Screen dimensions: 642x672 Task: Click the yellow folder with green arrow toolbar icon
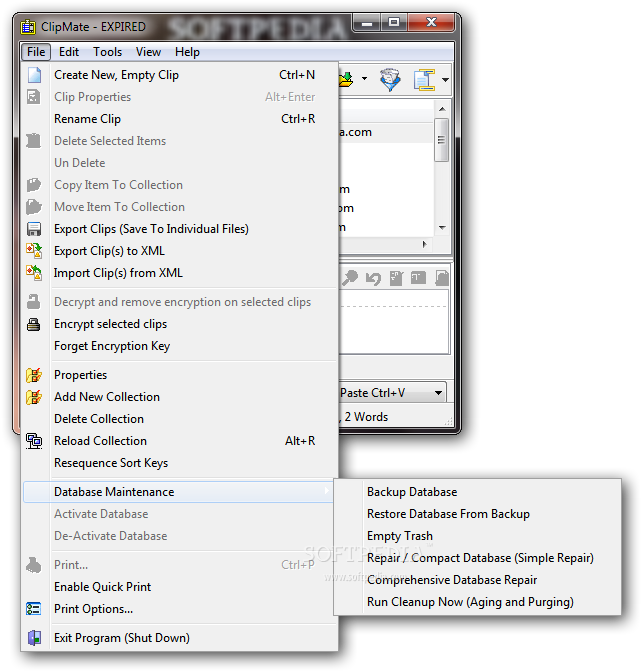[346, 80]
